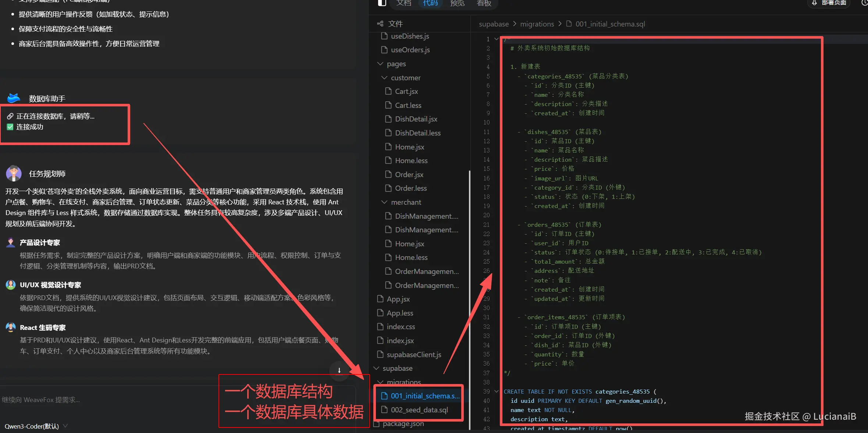Collapse the supabase folder in tree
The image size is (868, 433).
pyautogui.click(x=377, y=368)
